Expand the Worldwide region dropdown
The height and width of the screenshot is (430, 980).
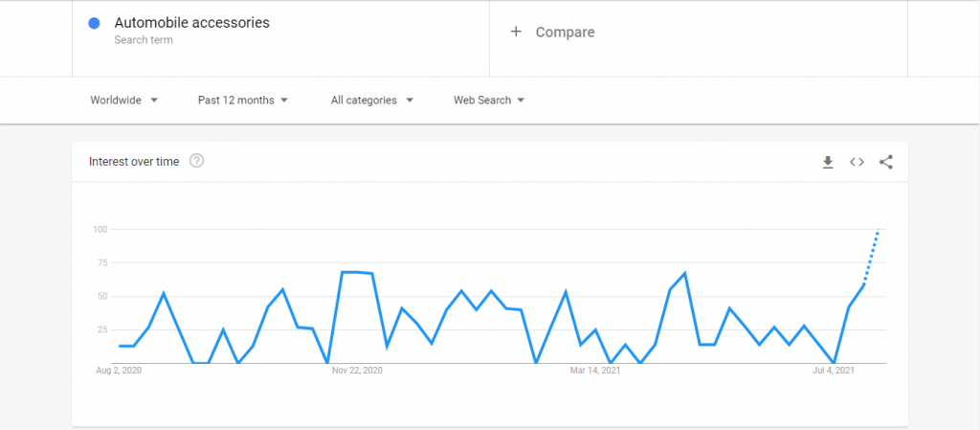tap(123, 100)
